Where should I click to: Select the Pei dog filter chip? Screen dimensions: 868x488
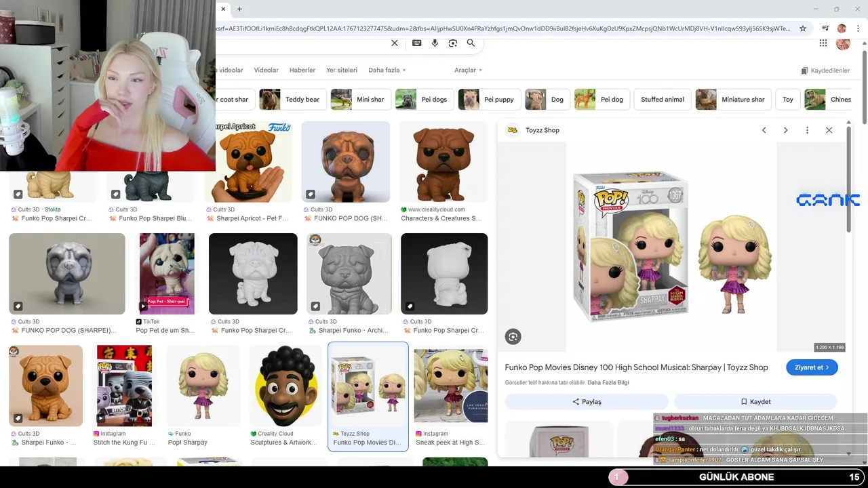point(602,100)
